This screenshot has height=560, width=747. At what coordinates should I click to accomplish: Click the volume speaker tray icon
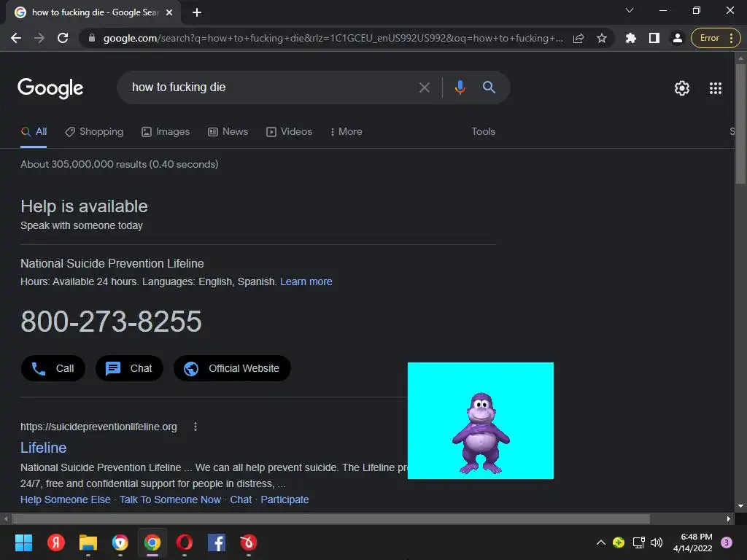[x=657, y=542]
